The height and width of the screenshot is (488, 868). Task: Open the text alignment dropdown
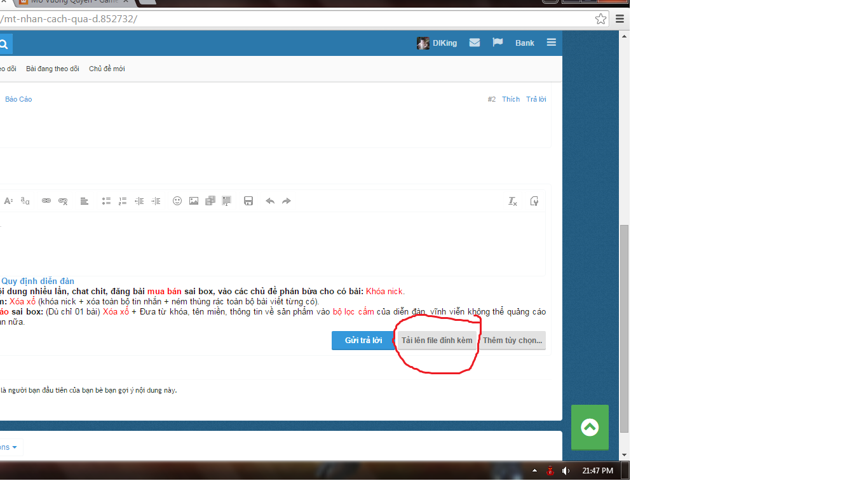[85, 201]
